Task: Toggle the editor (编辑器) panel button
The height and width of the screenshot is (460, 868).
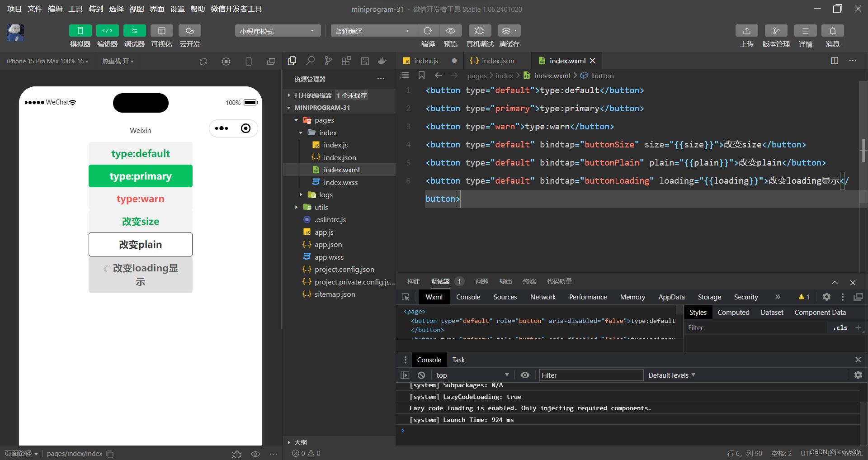Action: [107, 31]
